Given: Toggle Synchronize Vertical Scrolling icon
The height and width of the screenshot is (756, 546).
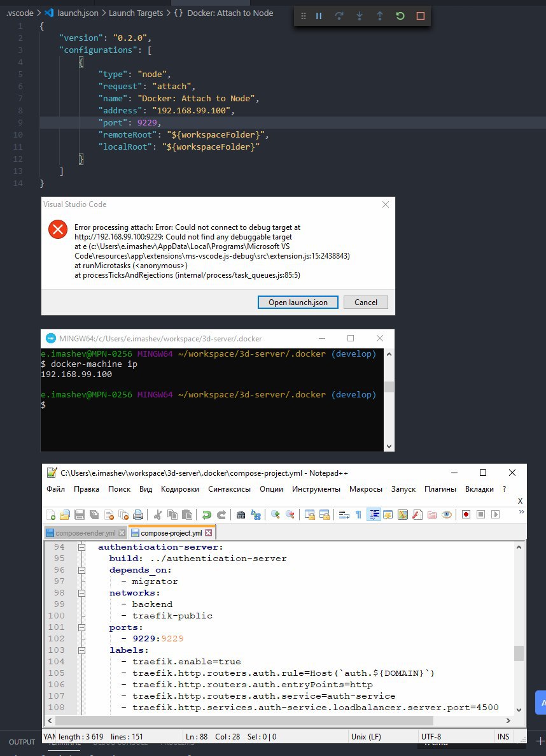Looking at the screenshot, I should coord(309,515).
